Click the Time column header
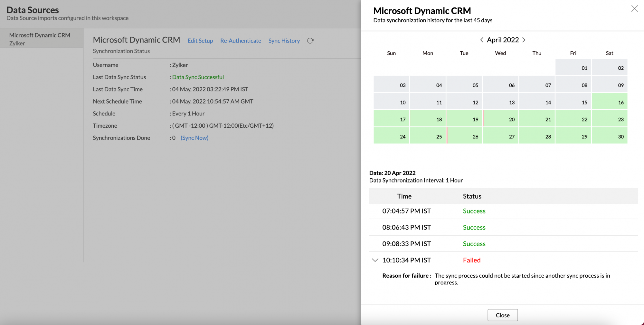Image resolution: width=644 pixels, height=325 pixels. click(x=404, y=196)
